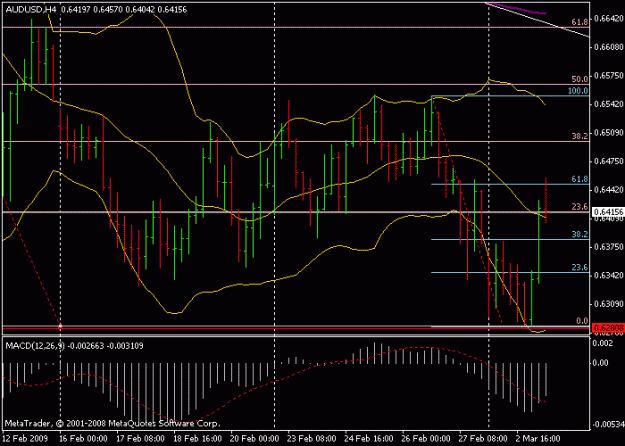Image resolution: width=625 pixels, height=446 pixels.
Task: Click the 16 Feb 00:00 time label
Action: pos(83,438)
